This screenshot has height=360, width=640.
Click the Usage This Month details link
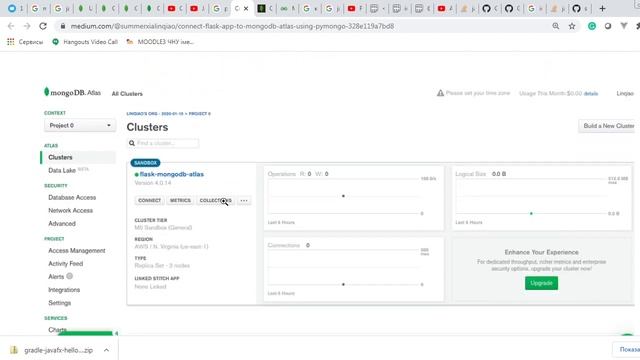click(591, 93)
